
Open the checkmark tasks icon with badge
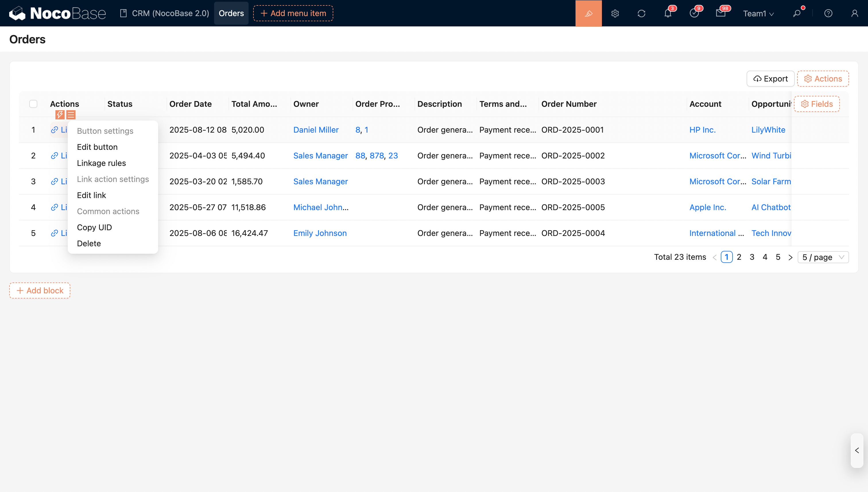click(x=694, y=13)
